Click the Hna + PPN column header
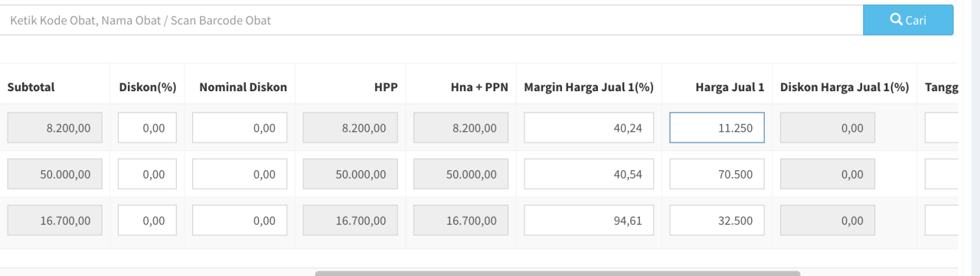Screen dimensions: 980x276 tap(479, 87)
